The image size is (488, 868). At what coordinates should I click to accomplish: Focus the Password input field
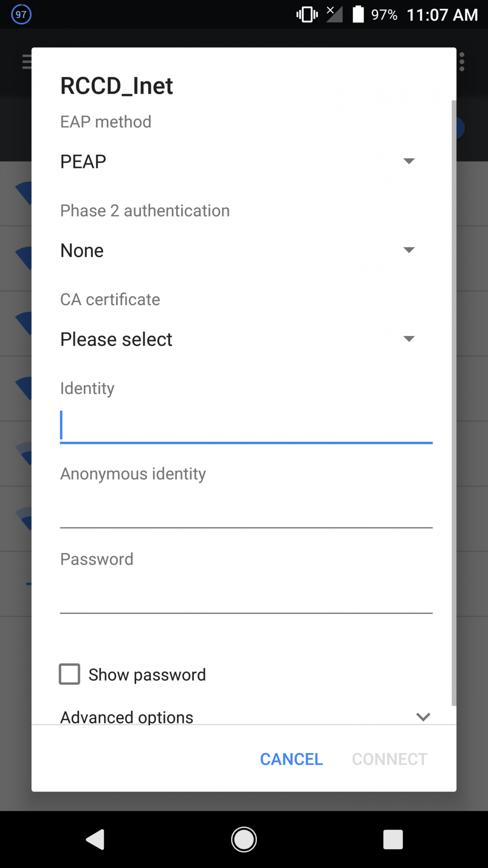[x=246, y=597]
